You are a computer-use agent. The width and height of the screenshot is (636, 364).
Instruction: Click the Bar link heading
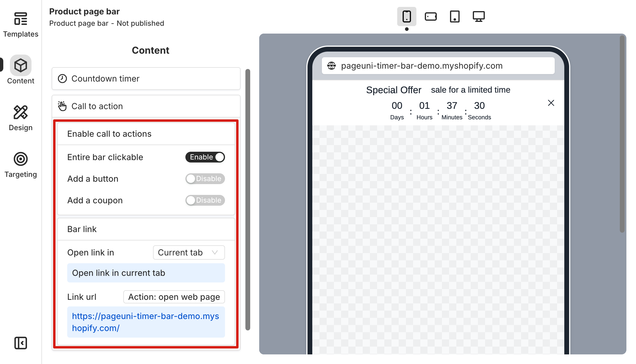[x=82, y=229]
